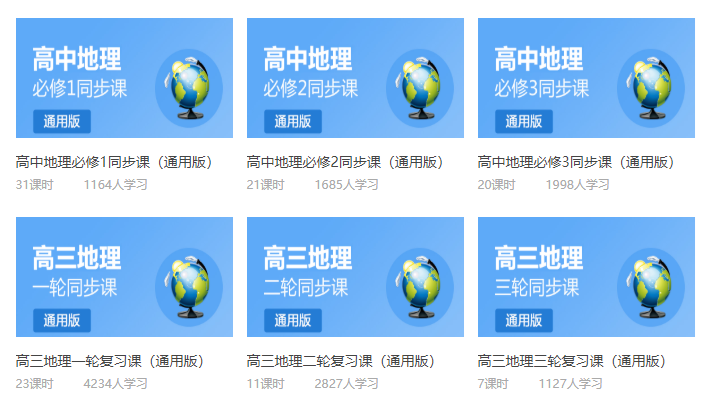
Task: Click the 4234人学习 learner count text
Action: point(115,383)
